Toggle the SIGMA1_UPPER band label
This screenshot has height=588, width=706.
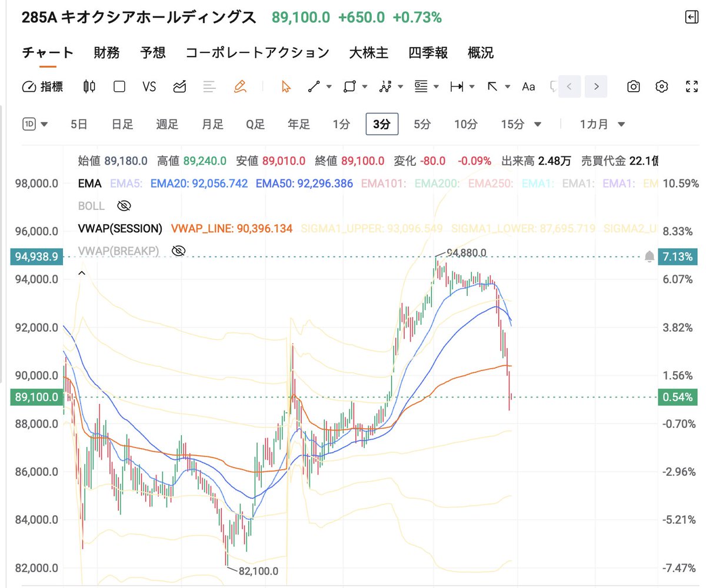(x=372, y=228)
